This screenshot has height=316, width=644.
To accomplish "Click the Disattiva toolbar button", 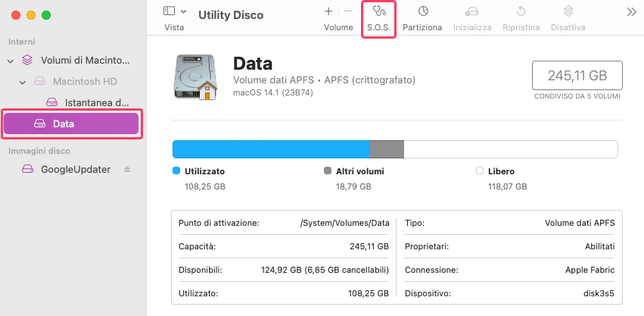I will [568, 20].
